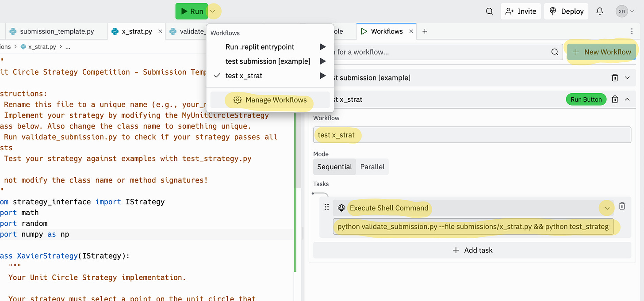The height and width of the screenshot is (301, 644).
Task: Open Manage Workflows
Action: click(x=270, y=100)
